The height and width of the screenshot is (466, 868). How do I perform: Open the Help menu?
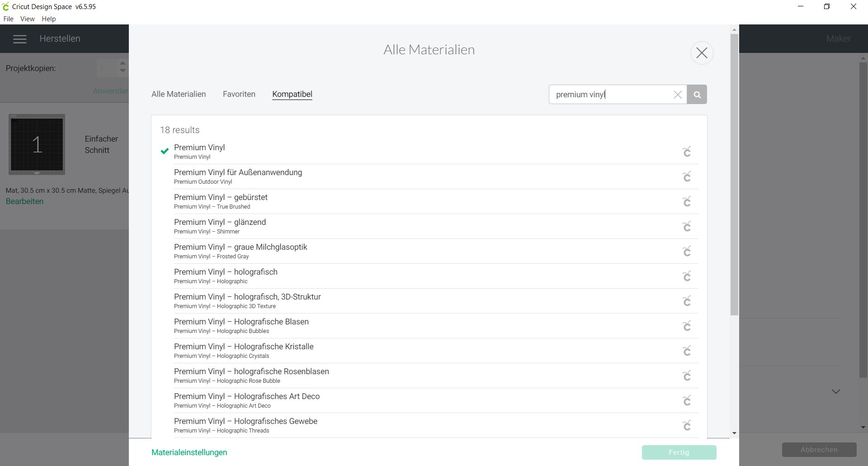49,19
